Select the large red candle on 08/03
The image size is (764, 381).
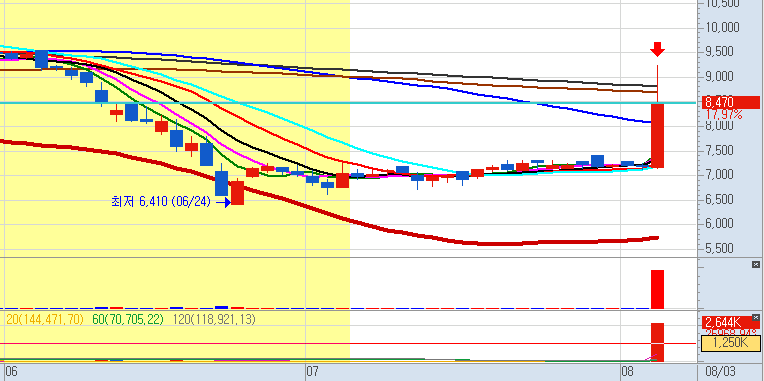tap(657, 135)
